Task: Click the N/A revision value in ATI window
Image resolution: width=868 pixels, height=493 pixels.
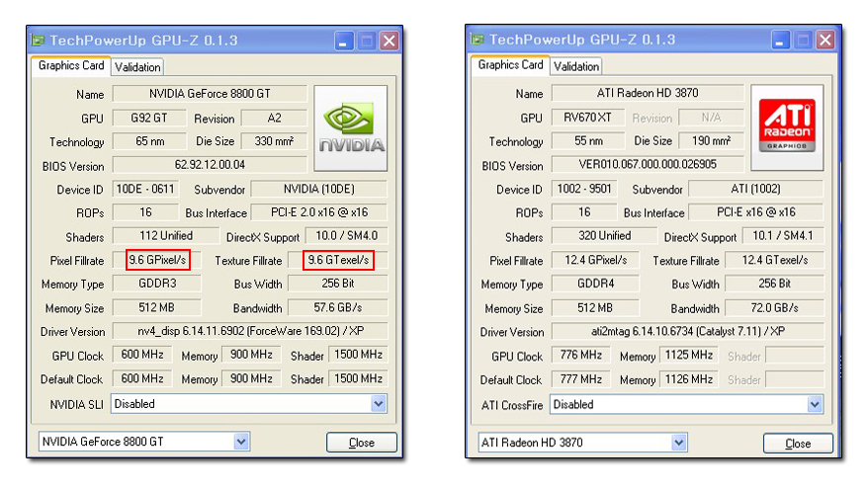Action: tap(712, 118)
